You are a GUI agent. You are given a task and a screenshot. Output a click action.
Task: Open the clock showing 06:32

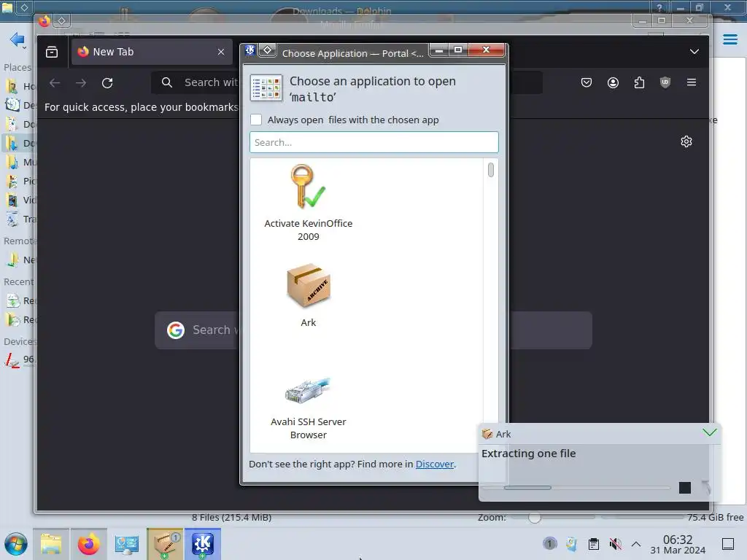pyautogui.click(x=678, y=544)
